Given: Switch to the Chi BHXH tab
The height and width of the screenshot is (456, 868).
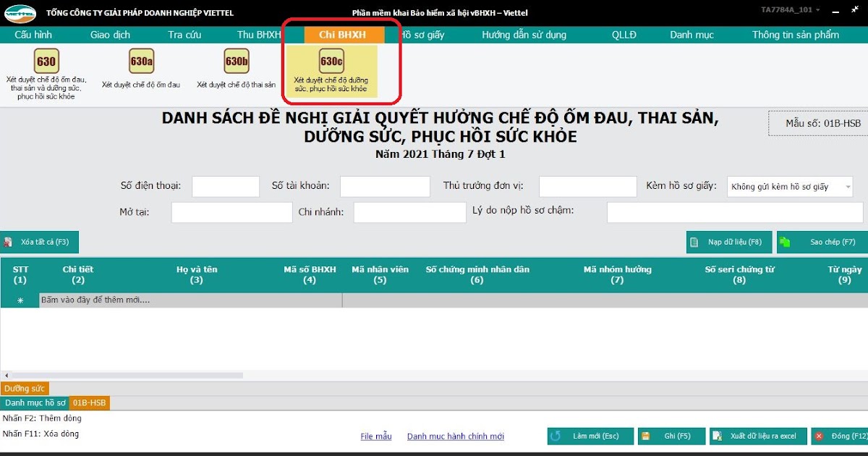Looking at the screenshot, I should click(x=343, y=34).
